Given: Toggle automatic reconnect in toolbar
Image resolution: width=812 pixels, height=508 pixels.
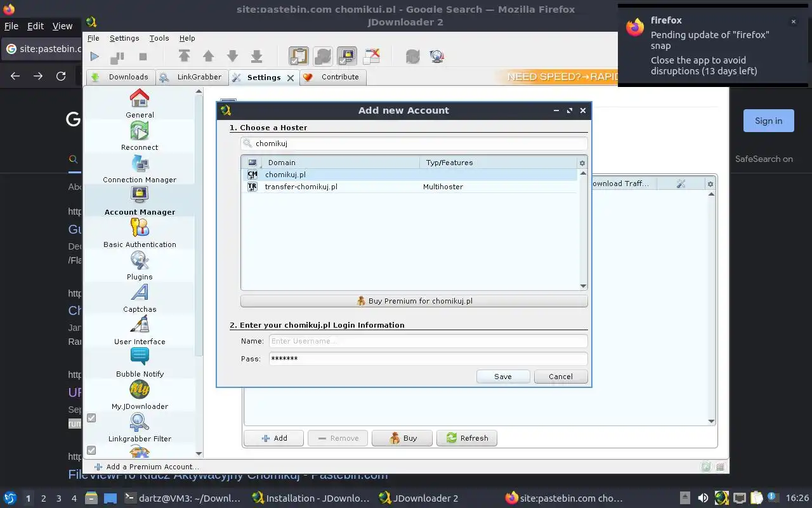Looking at the screenshot, I should pos(323,57).
